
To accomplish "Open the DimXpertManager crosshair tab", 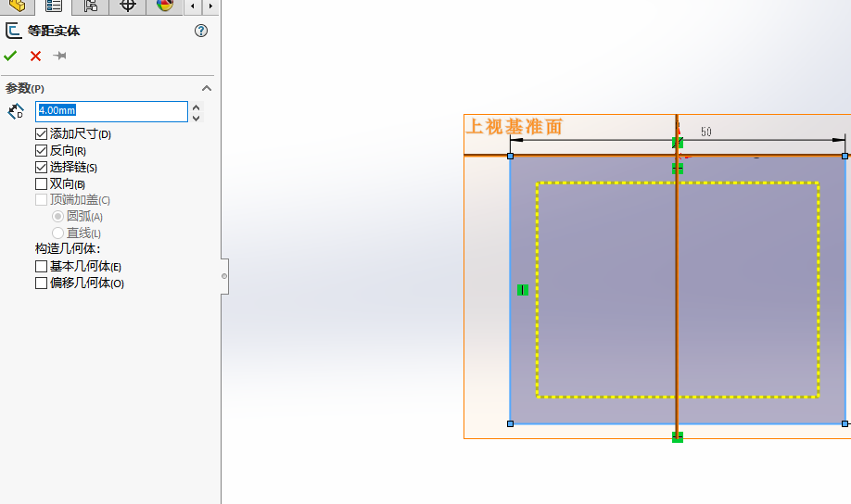I will pyautogui.click(x=128, y=6).
